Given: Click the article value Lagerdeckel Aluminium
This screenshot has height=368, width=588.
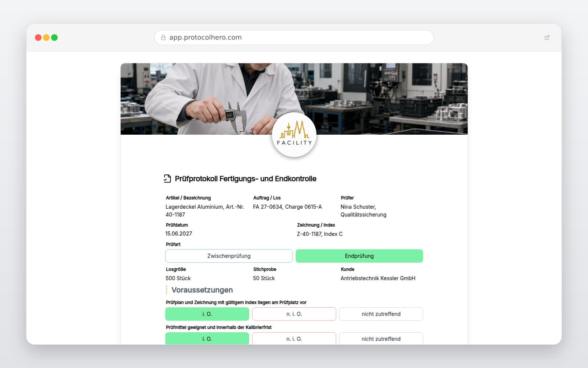Looking at the screenshot, I should click(x=205, y=211).
